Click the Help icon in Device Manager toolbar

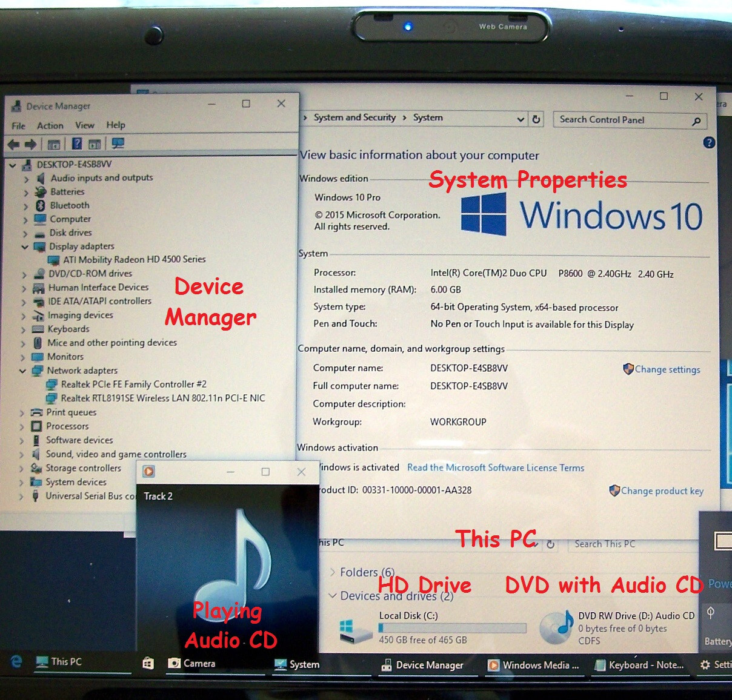pos(77,144)
